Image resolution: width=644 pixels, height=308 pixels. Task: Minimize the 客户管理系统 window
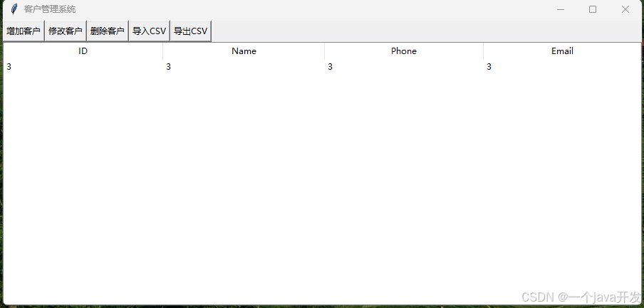click(x=560, y=9)
